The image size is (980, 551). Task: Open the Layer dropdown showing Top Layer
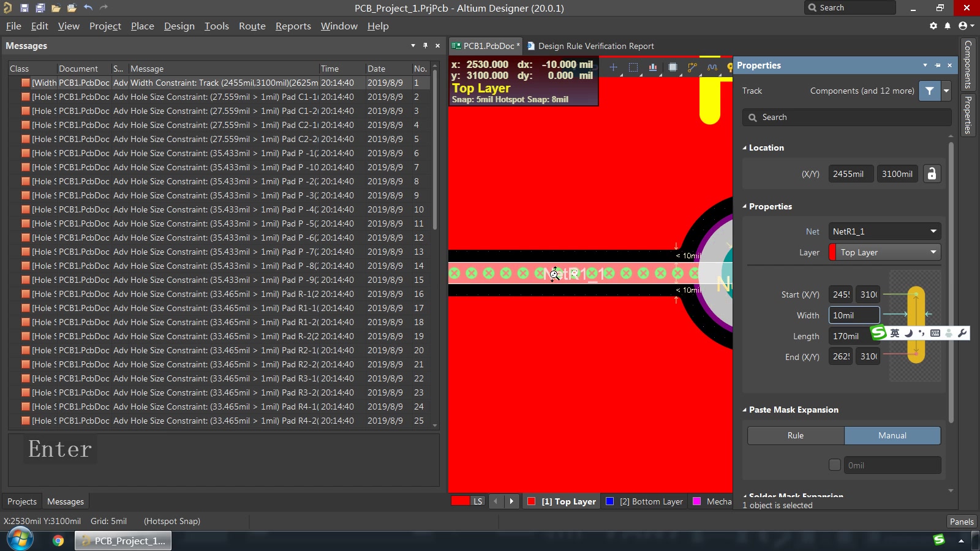(x=885, y=252)
